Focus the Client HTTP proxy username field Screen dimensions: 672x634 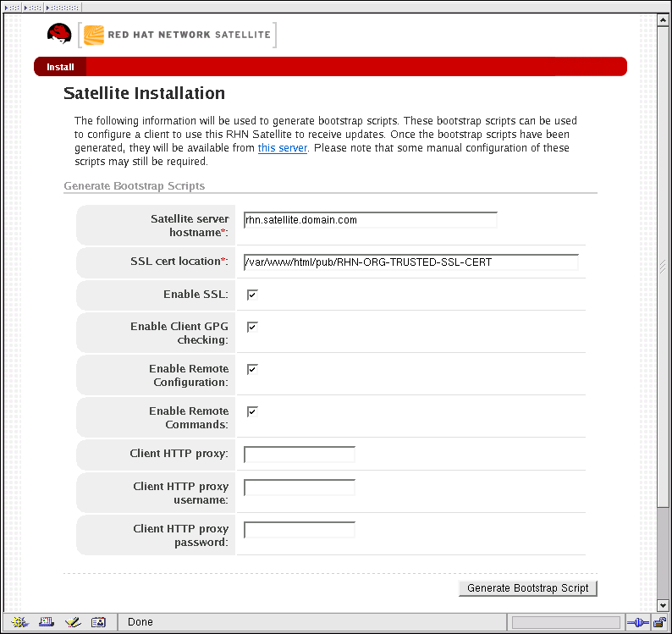299,488
